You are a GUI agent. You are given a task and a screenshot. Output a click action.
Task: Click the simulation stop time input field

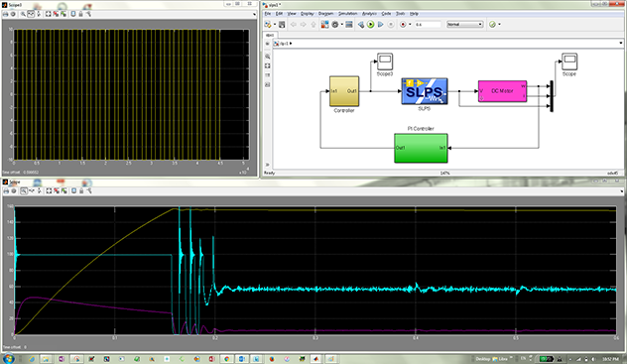[428, 25]
